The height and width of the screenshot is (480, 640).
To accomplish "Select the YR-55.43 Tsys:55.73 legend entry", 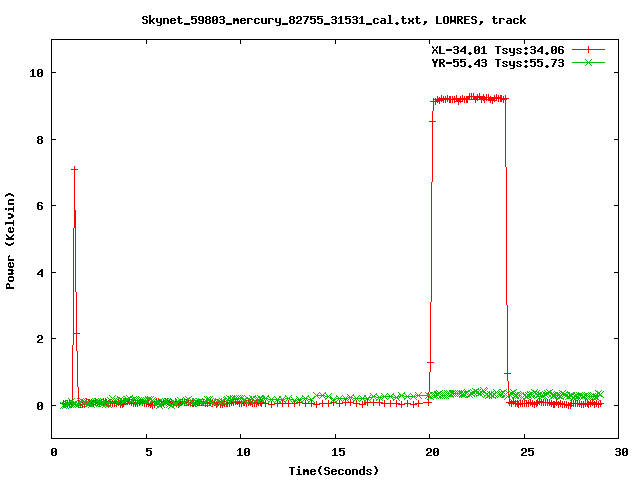I will (498, 63).
